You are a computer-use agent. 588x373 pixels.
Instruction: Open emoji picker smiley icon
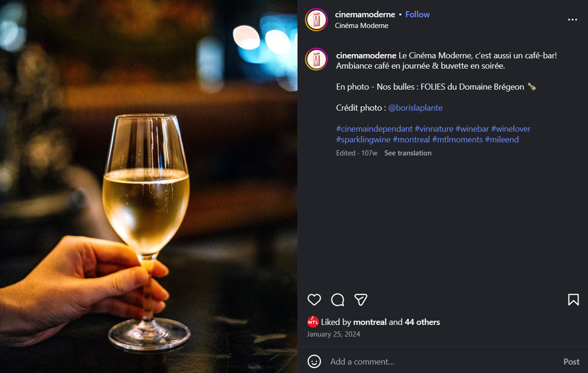point(314,361)
